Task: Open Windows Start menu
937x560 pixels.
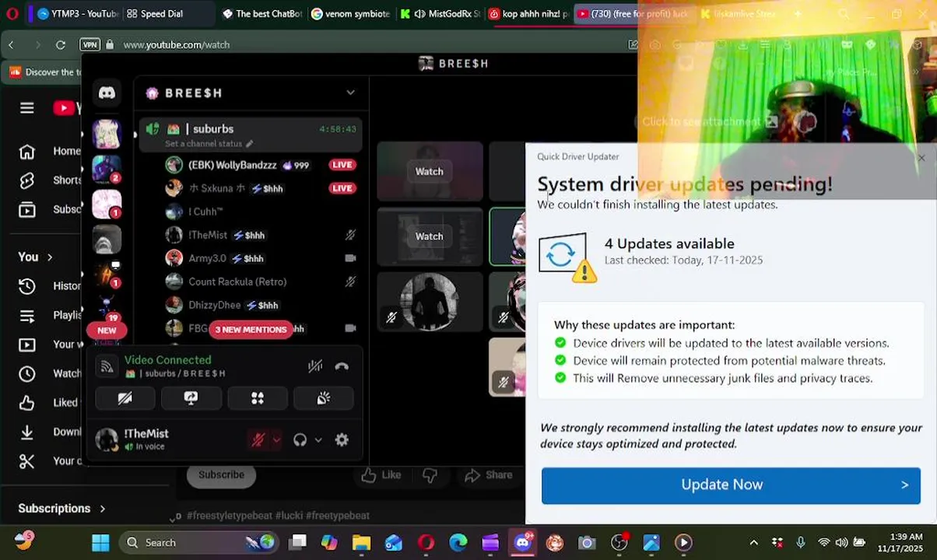Action: pyautogui.click(x=100, y=543)
